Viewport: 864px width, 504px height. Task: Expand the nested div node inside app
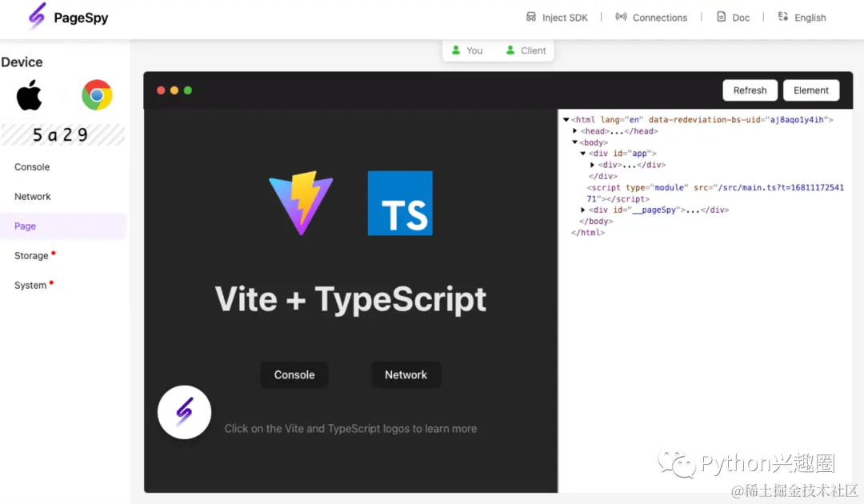click(592, 165)
